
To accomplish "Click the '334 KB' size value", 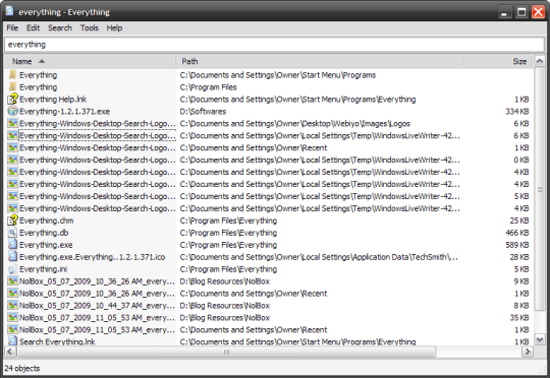I will [517, 112].
